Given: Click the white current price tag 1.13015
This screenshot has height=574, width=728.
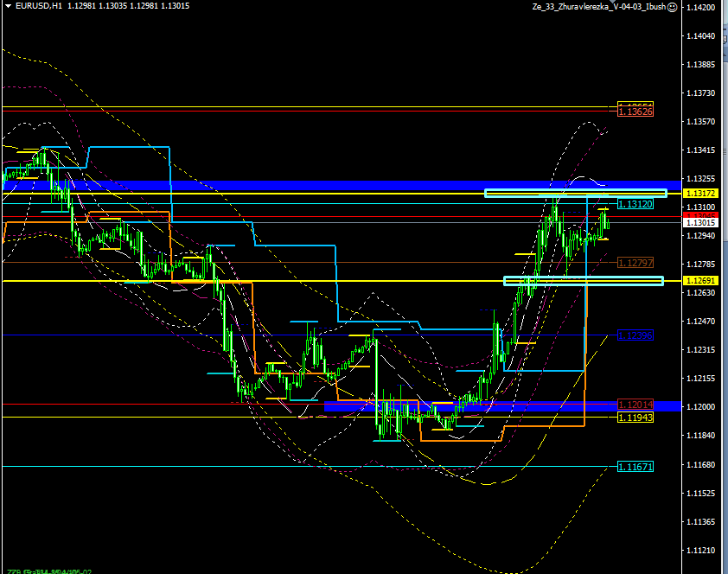Looking at the screenshot, I should [700, 223].
